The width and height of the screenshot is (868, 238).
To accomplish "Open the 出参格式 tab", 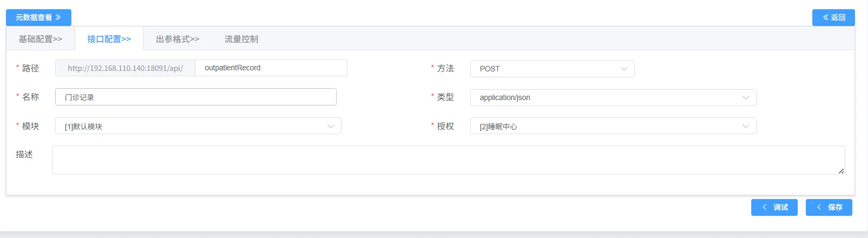I will pyautogui.click(x=177, y=39).
